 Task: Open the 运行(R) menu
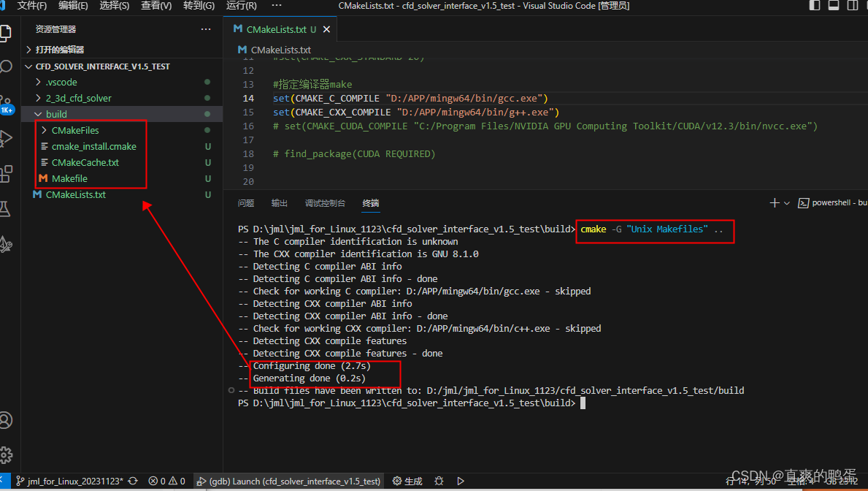(241, 6)
